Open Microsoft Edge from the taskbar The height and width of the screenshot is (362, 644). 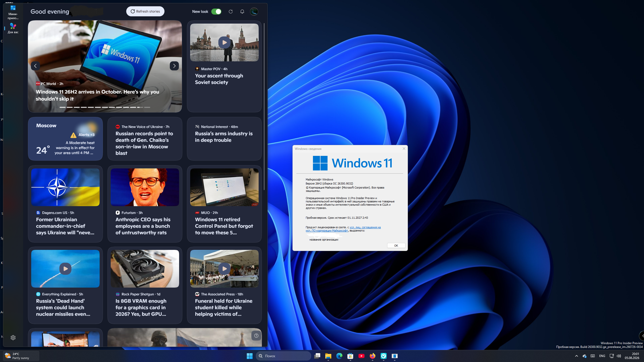(339, 356)
